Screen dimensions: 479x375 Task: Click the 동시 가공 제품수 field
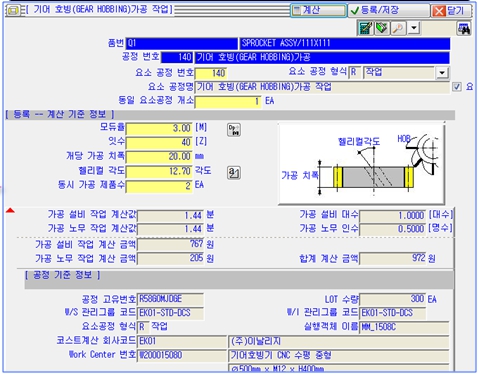[x=159, y=186]
